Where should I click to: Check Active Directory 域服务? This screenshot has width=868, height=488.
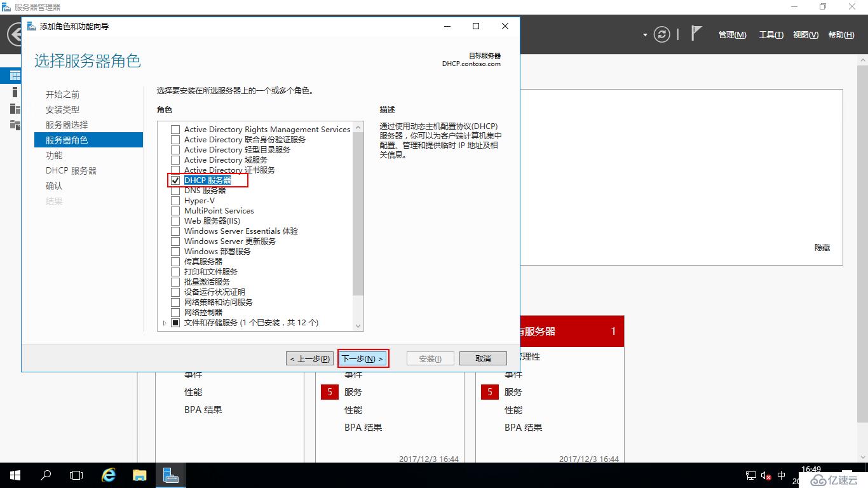pyautogui.click(x=175, y=160)
